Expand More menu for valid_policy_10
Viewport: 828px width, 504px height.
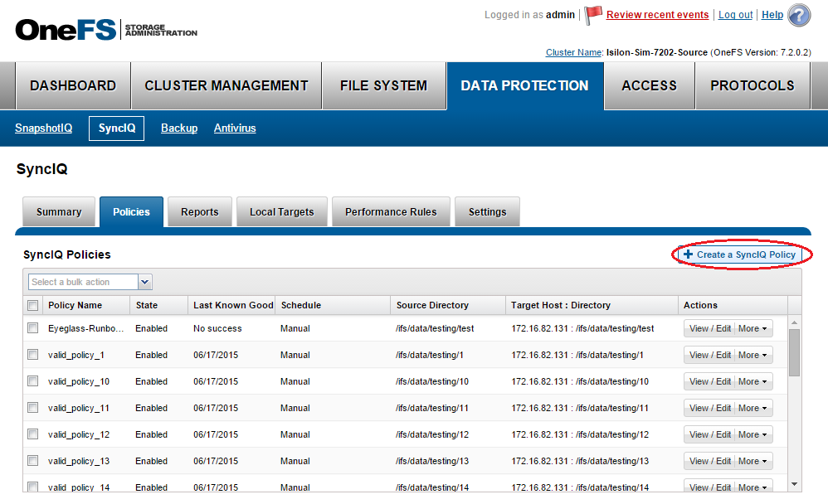pyautogui.click(x=753, y=381)
